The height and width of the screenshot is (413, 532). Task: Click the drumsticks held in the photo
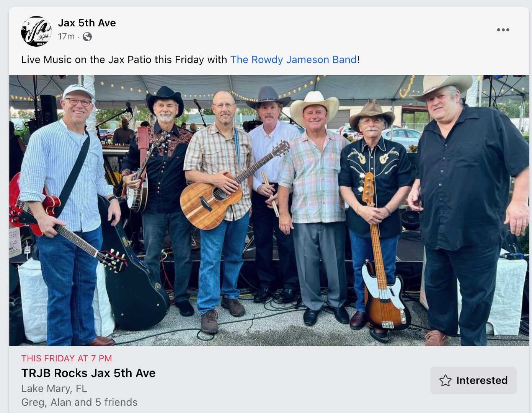270,193
